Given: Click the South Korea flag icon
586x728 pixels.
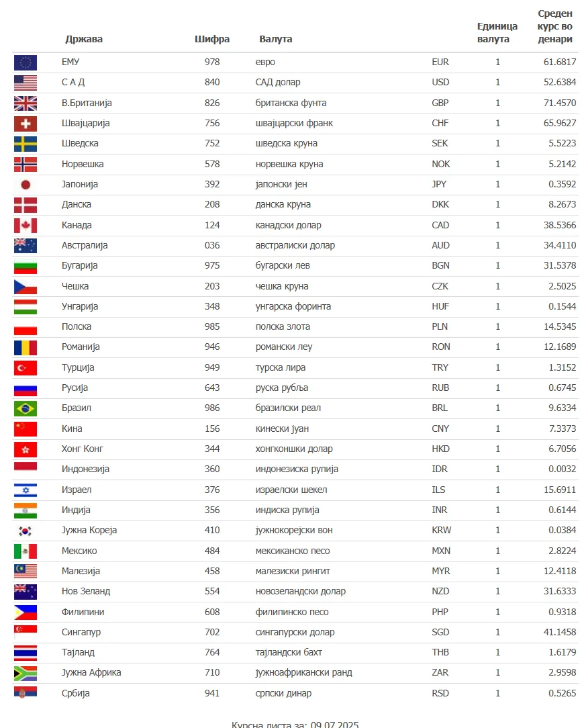Looking at the screenshot, I should coord(26,531).
